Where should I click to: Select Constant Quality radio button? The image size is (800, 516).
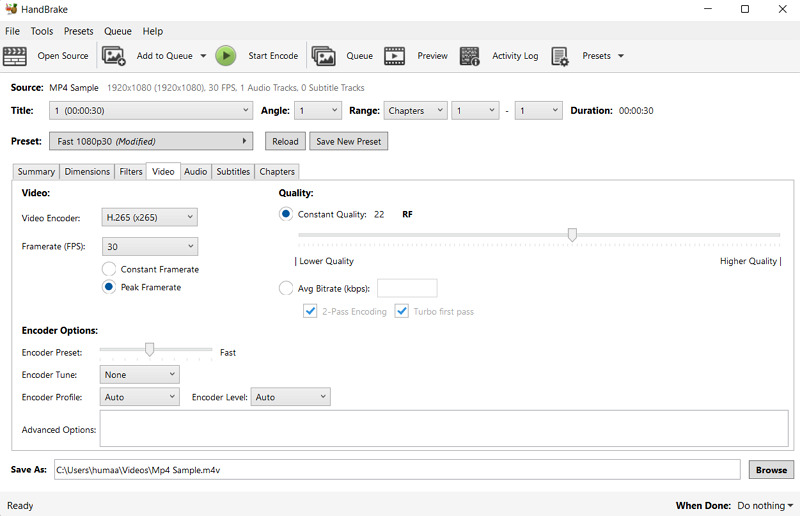coord(286,214)
